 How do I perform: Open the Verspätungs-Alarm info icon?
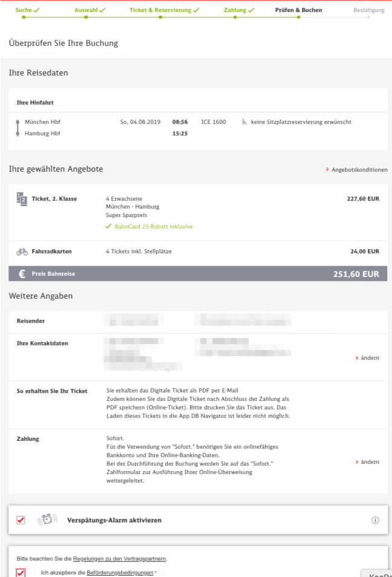coord(375,520)
